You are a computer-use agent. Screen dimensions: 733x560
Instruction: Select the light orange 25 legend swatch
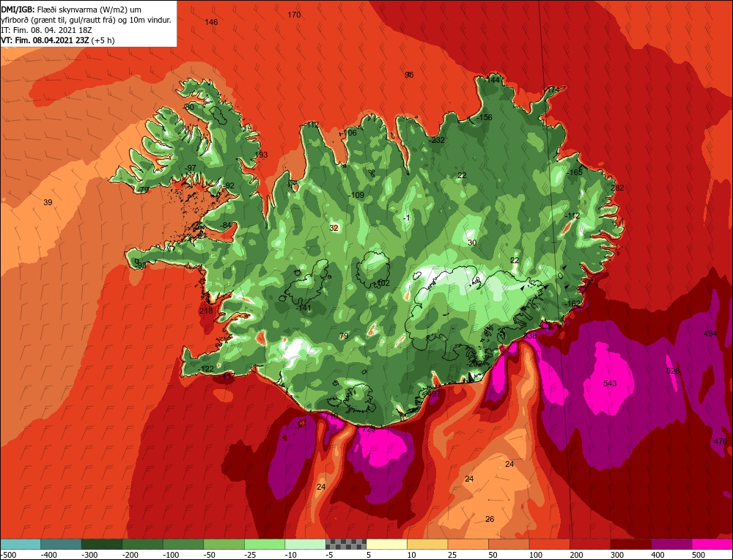click(x=468, y=544)
